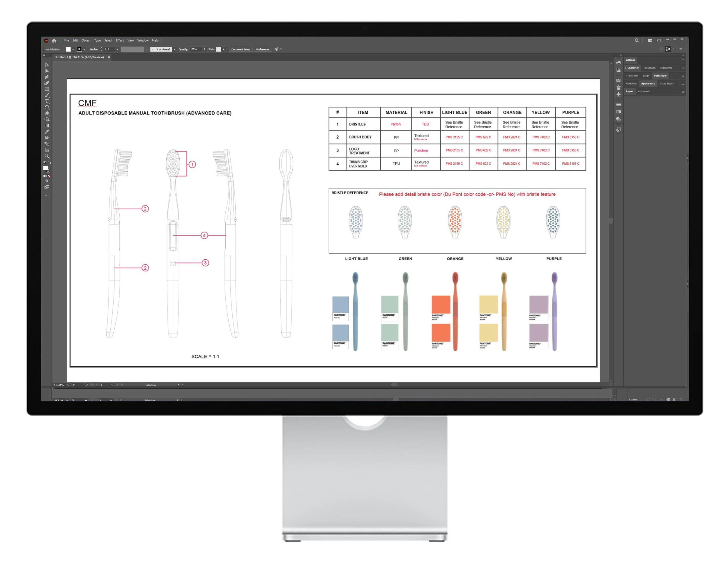The width and height of the screenshot is (728, 563).
Task: Expand the 3 pt. Round brush dropdown
Action: point(174,49)
